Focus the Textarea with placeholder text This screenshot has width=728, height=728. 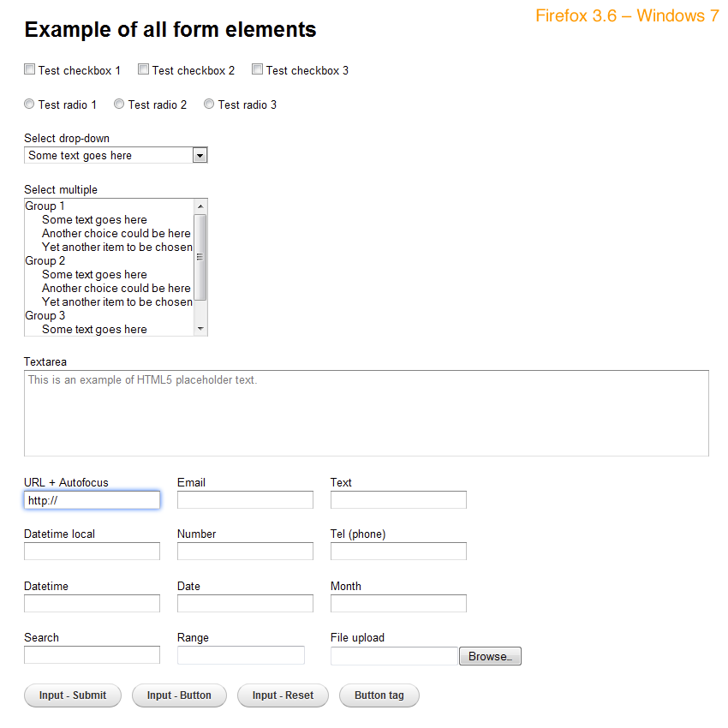coord(366,413)
